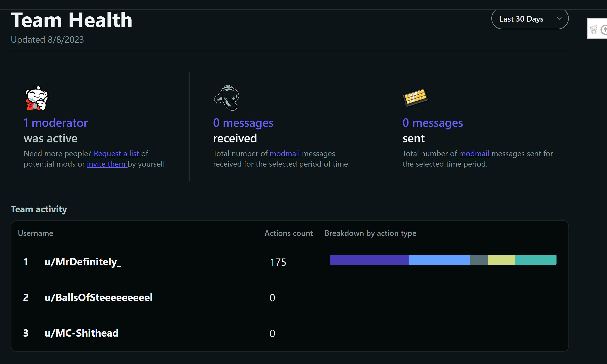Click the thinking Snoo moderator icon
Image resolution: width=607 pixels, height=364 pixels.
tap(37, 98)
